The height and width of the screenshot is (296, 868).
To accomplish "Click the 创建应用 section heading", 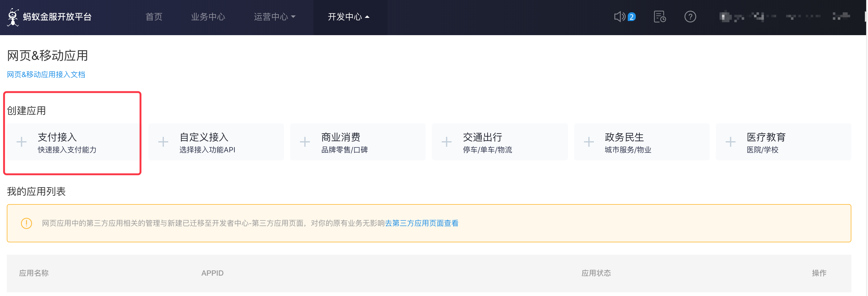I will click(26, 111).
